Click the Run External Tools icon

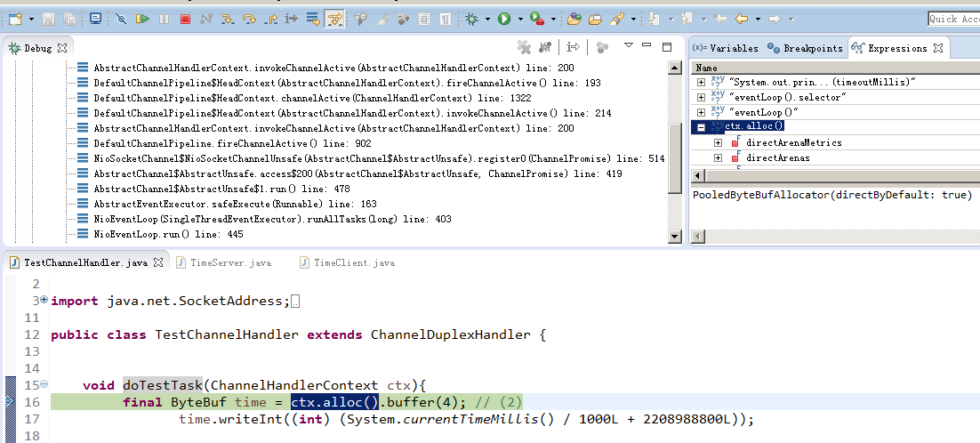coord(537,20)
